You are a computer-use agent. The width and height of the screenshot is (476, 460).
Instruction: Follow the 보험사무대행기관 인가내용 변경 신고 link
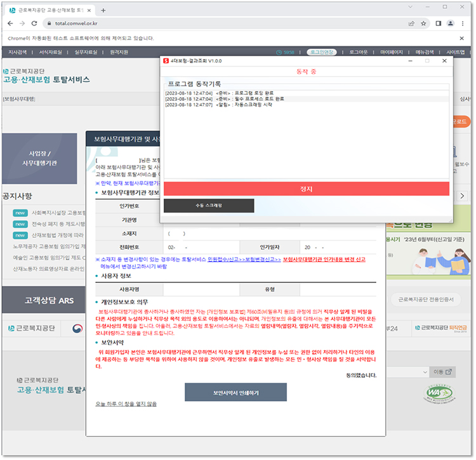click(324, 260)
